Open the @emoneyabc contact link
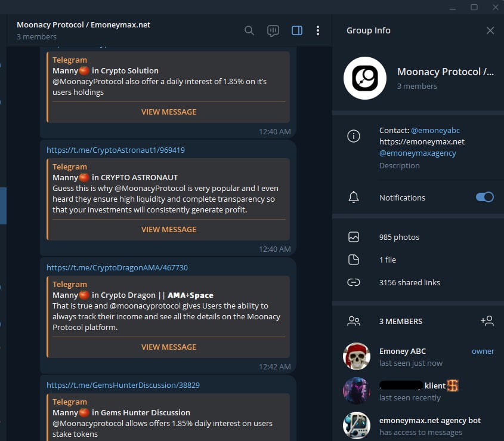 coord(435,130)
